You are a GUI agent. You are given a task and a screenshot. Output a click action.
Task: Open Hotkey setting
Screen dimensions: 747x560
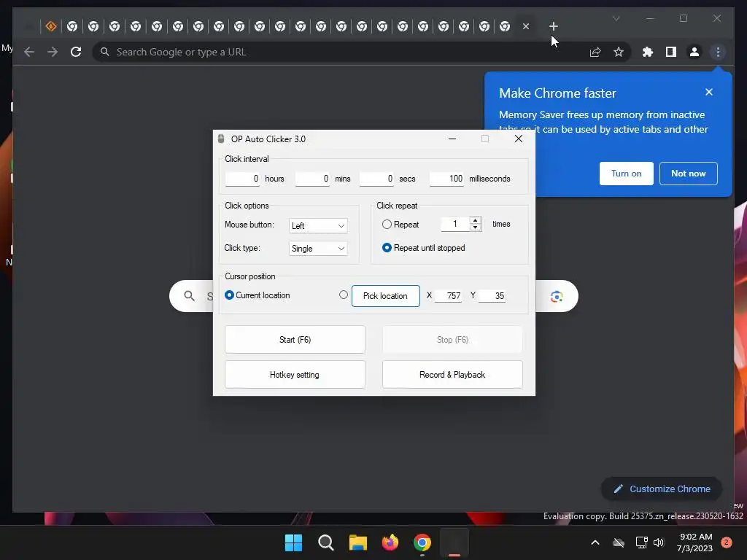(295, 375)
